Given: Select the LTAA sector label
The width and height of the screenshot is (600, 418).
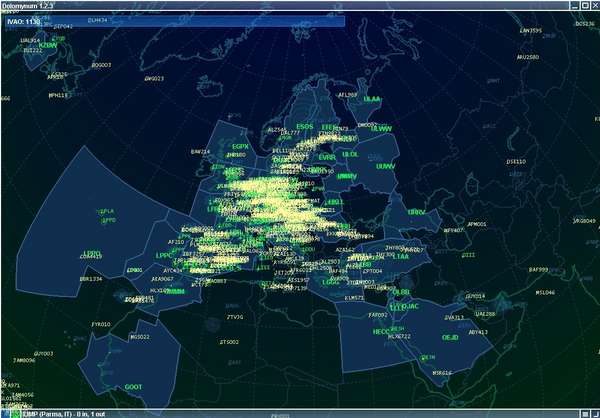Looking at the screenshot, I should point(401,256).
